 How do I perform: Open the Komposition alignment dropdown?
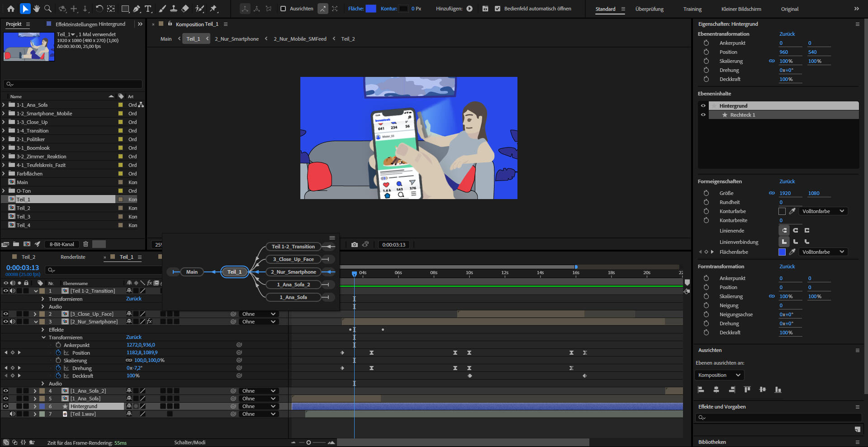[719, 375]
